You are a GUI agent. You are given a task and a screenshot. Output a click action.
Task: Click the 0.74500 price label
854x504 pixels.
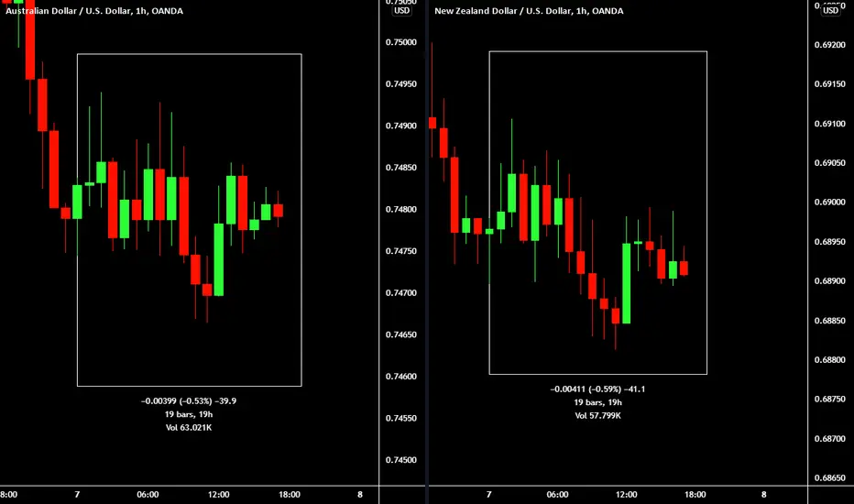pos(400,460)
